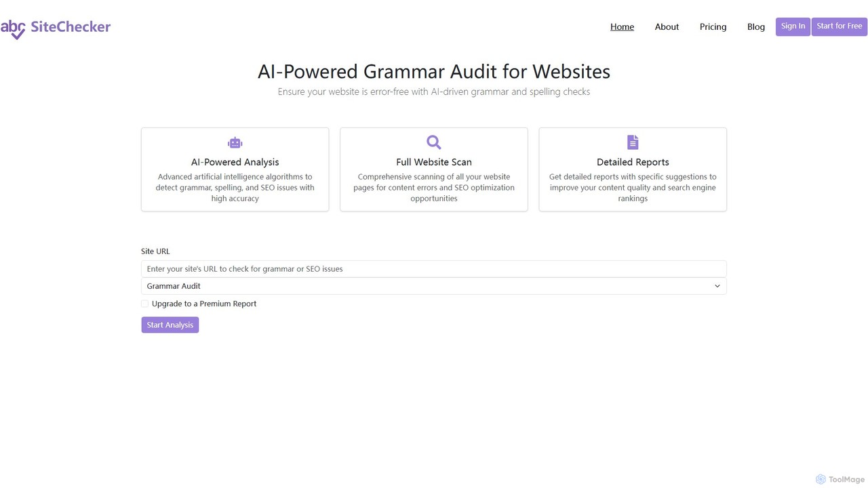Click the 'Upgrade to a Premium Report' label text

(x=204, y=304)
